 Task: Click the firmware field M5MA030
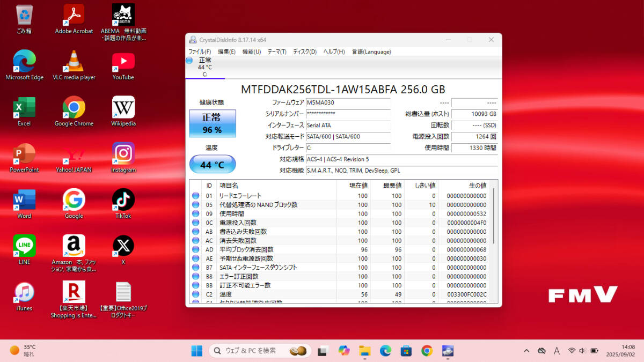348,102
